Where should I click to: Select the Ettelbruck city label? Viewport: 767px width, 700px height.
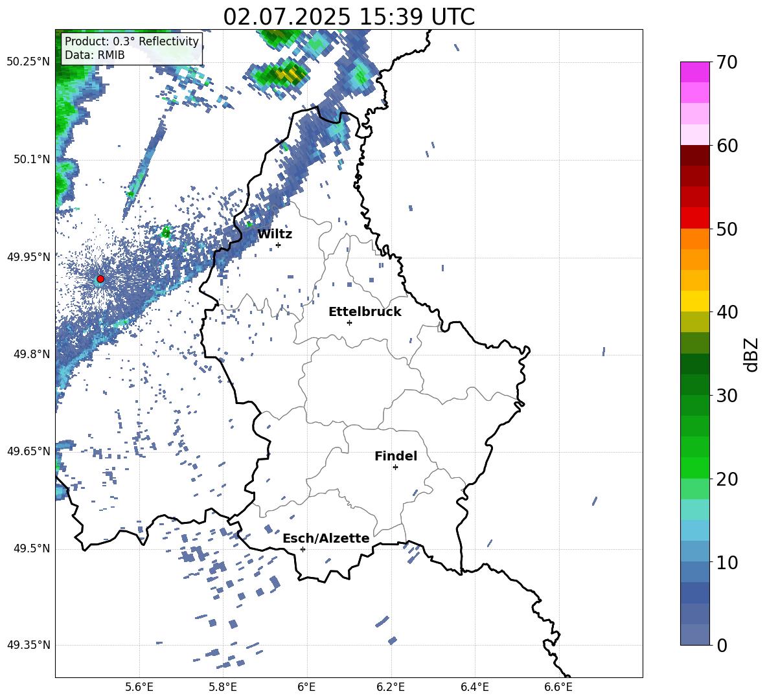(365, 312)
